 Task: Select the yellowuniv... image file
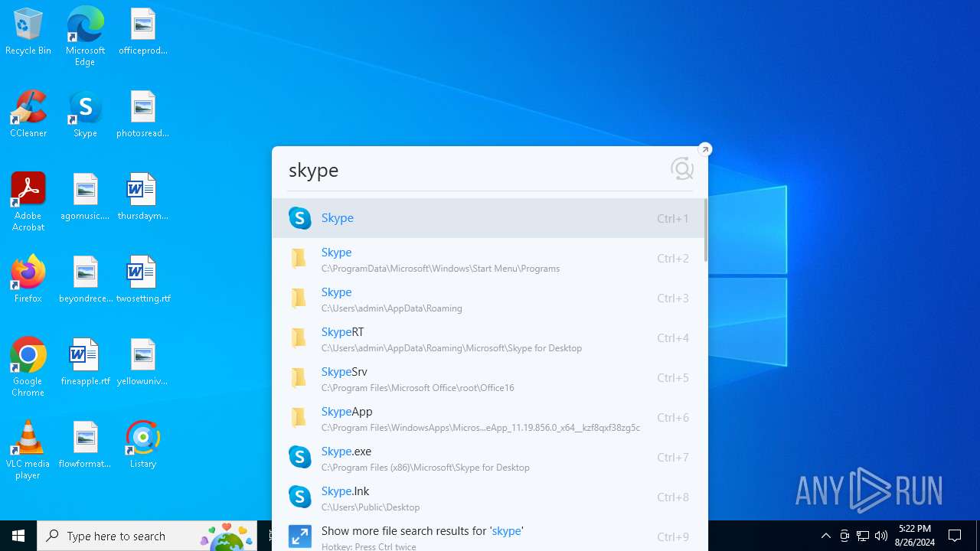[143, 362]
